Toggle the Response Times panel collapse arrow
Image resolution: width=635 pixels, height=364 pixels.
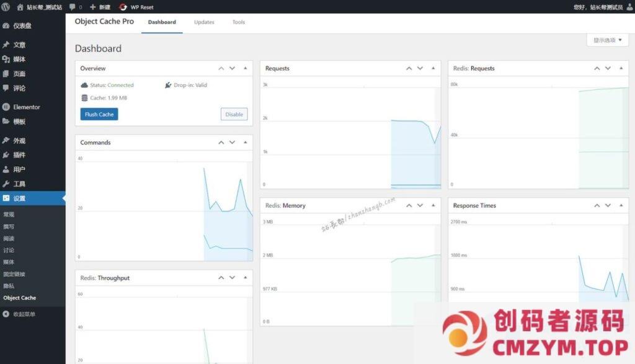pos(621,205)
